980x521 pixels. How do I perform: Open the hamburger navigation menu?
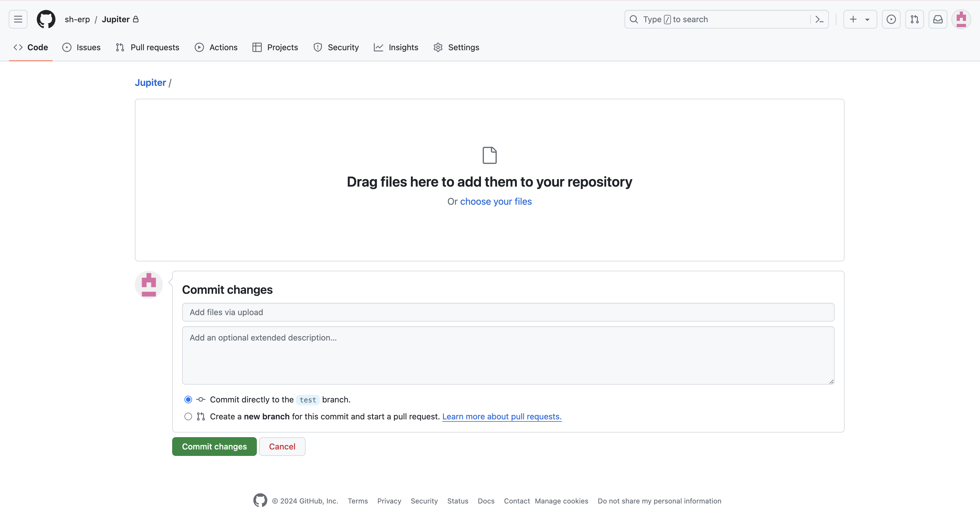click(18, 19)
